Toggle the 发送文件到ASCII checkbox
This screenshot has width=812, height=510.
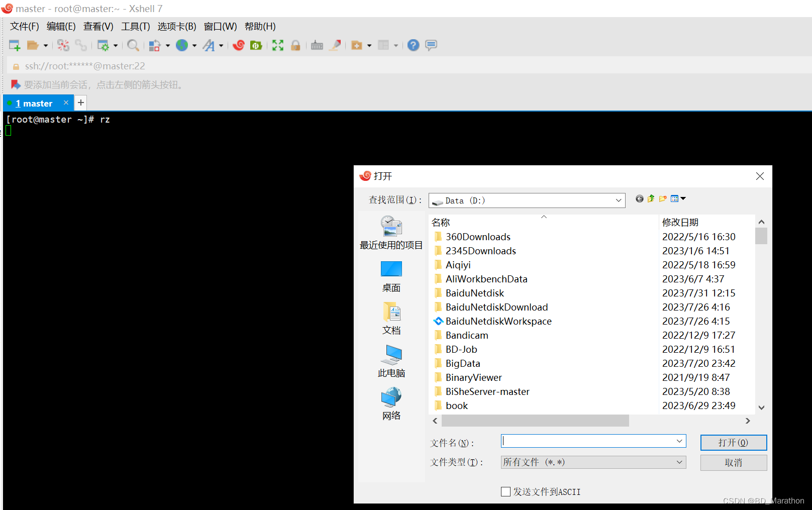(505, 492)
